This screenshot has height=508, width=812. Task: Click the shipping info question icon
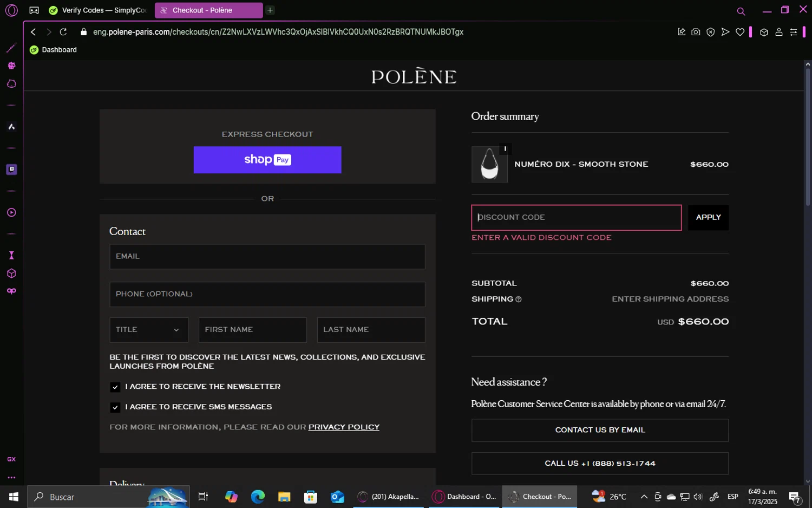[518, 299]
